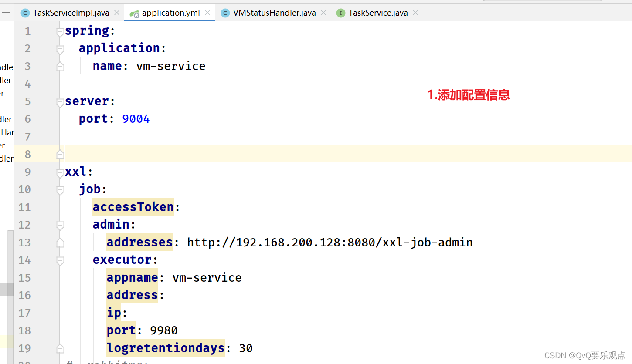The width and height of the screenshot is (632, 364).
Task: Click the 'name' key on line 3
Action: click(107, 66)
